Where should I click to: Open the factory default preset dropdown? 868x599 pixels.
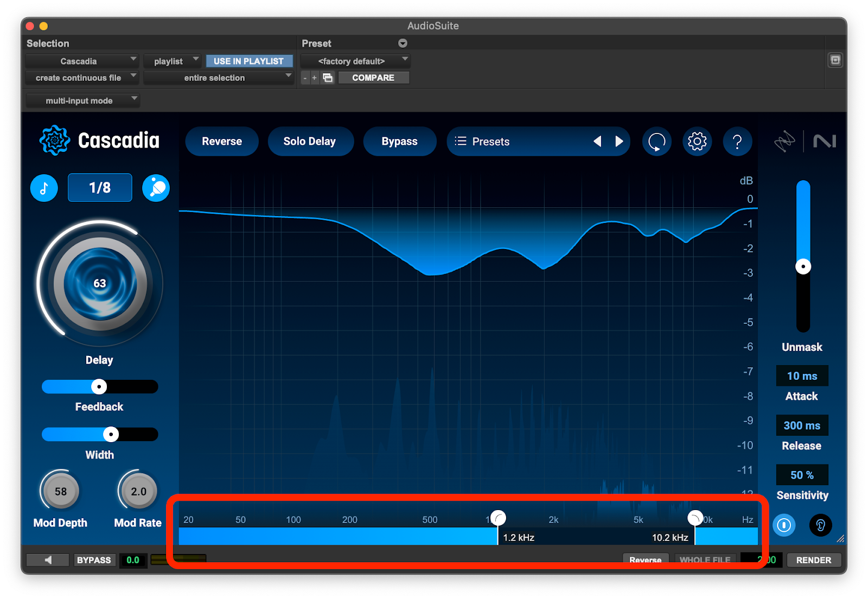point(355,61)
